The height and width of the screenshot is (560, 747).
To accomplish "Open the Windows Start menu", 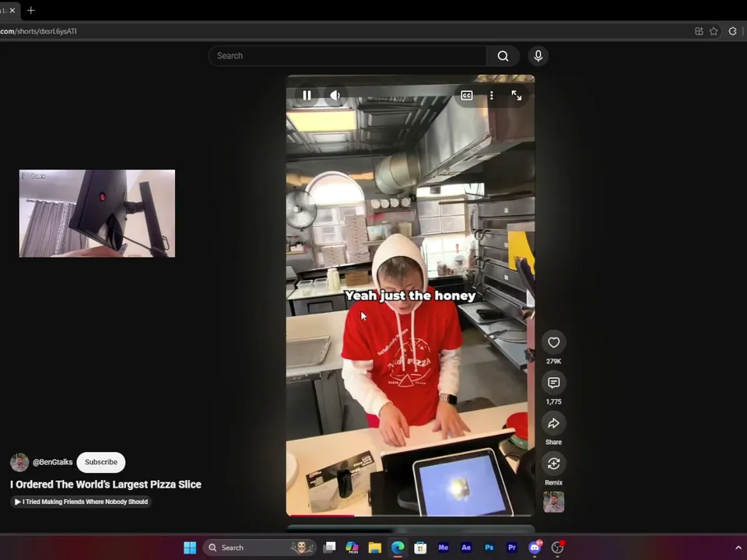I will [x=190, y=548].
